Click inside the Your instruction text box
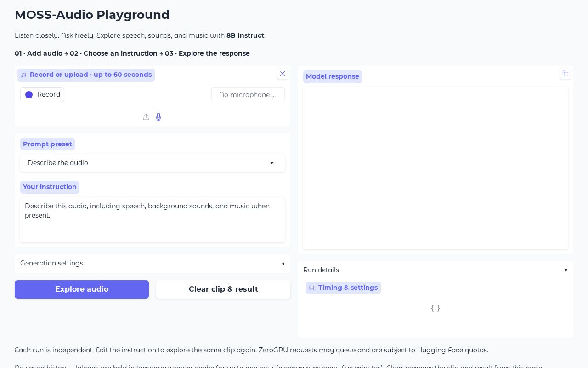Screen dimensions: 588x368 tap(153, 220)
